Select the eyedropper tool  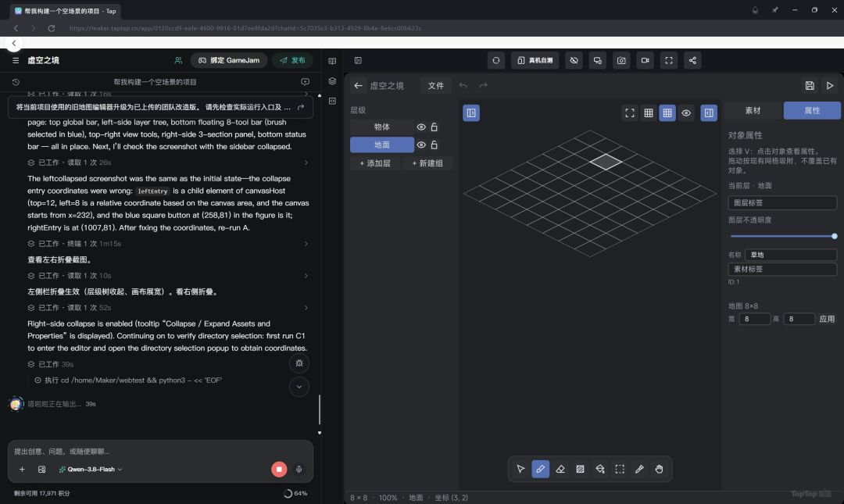click(639, 469)
